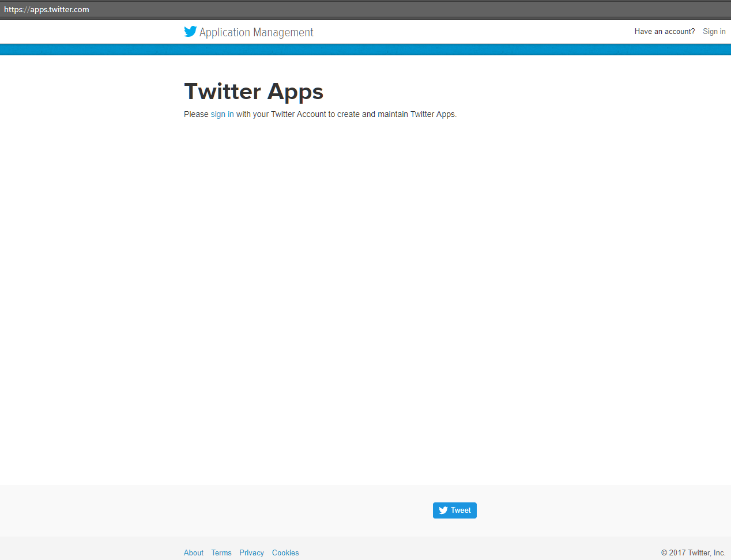Click the 'Twitter Apps' heading
Screen dimensions: 731x560
click(254, 92)
